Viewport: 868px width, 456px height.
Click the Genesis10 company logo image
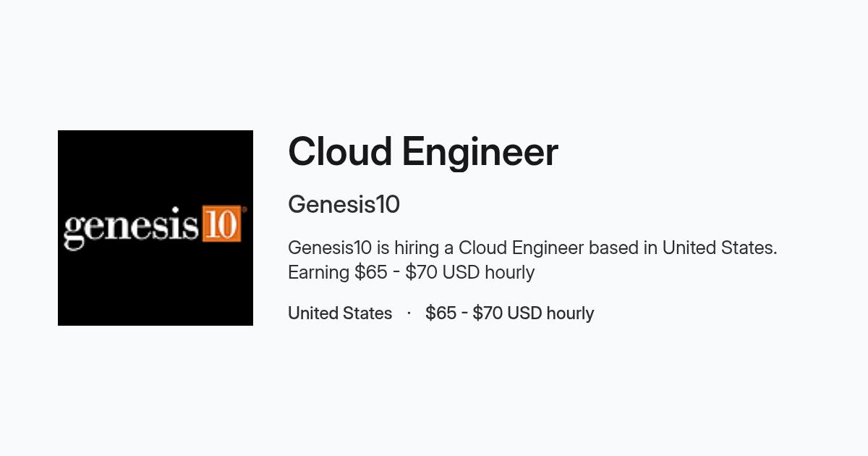(156, 228)
